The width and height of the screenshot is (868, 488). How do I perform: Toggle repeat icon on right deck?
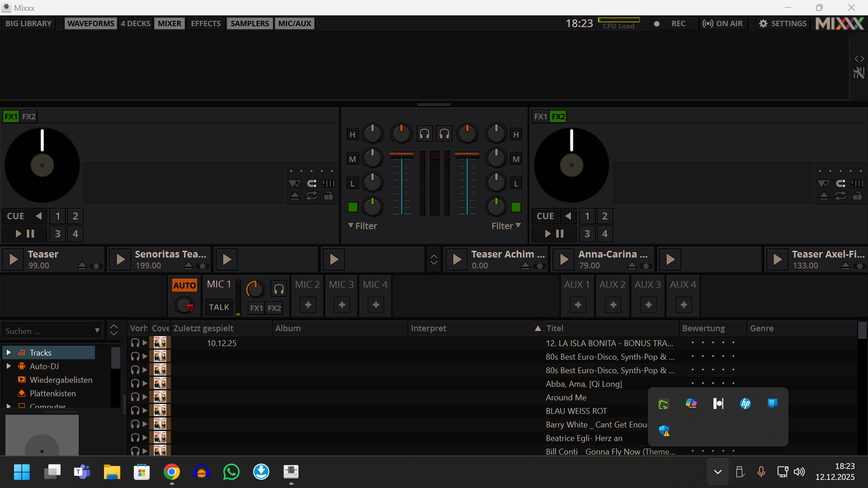840,196
